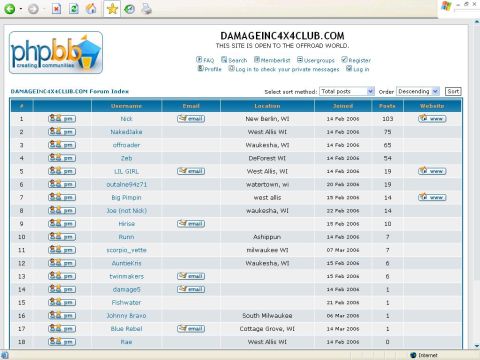Open username link scorpio_vette

(126, 250)
